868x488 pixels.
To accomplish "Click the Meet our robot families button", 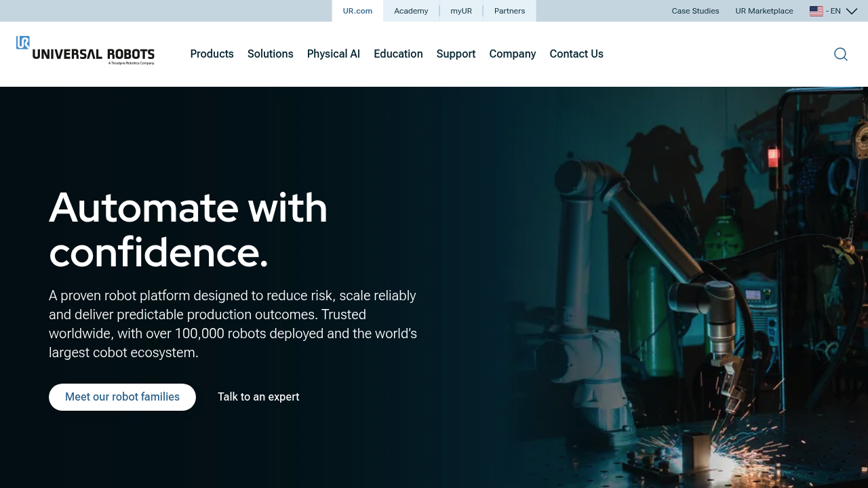I will pyautogui.click(x=122, y=396).
